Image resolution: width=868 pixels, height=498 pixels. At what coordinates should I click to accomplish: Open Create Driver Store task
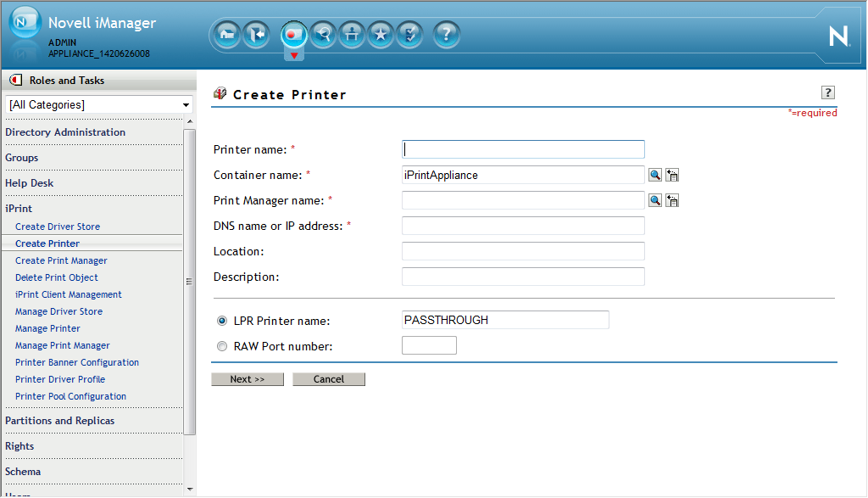point(58,227)
